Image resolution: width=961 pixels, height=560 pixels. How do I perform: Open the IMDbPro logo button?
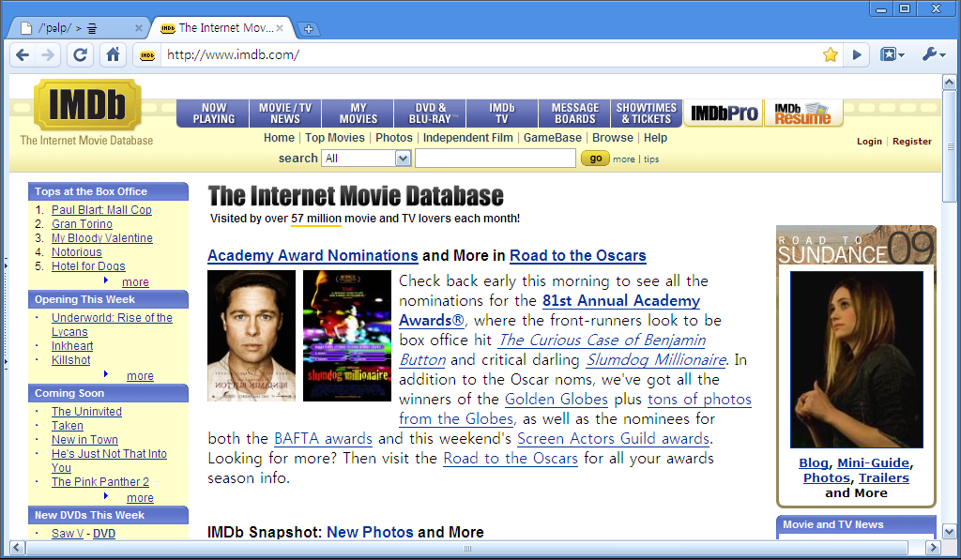pyautogui.click(x=724, y=114)
